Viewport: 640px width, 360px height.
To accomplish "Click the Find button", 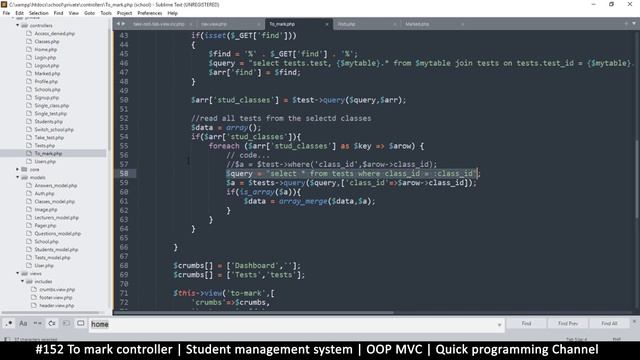I will [x=527, y=324].
